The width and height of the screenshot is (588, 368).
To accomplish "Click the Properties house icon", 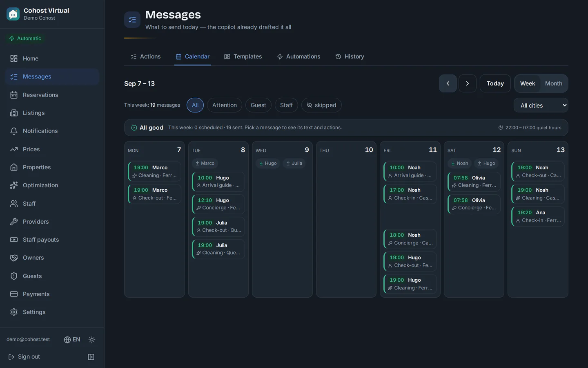I will click(14, 167).
